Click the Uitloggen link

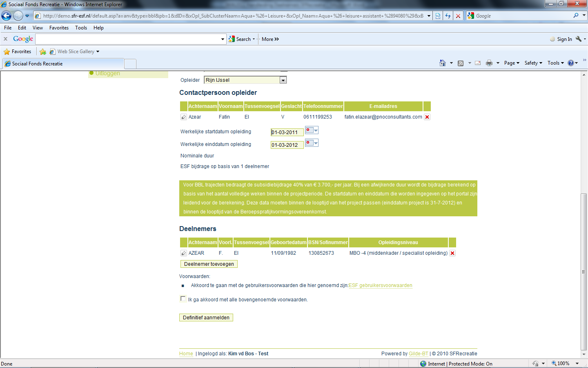(x=108, y=73)
